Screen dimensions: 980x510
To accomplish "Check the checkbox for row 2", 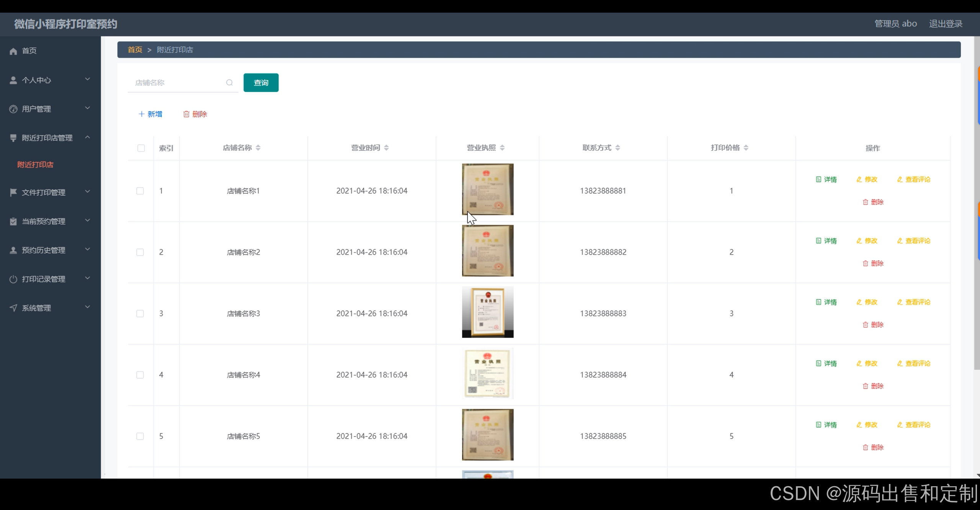I will tap(140, 252).
